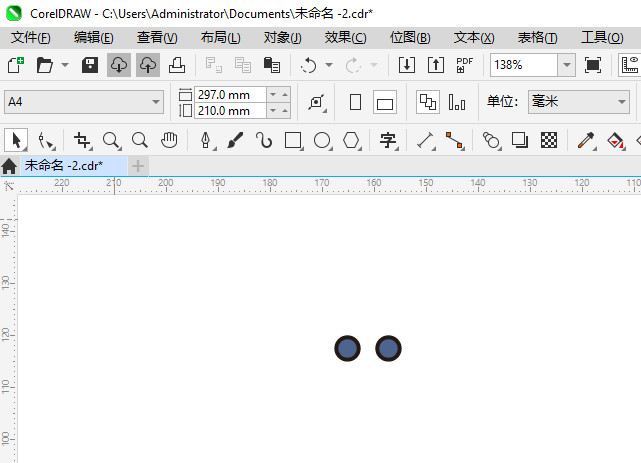Select the LiveSketch curve tool
Screen dimensions: 641x463
(264, 141)
